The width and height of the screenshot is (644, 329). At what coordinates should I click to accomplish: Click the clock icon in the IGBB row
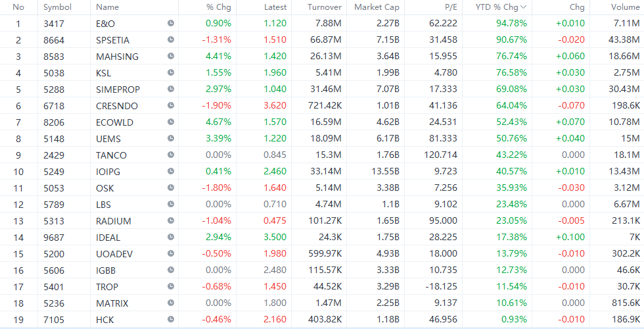(171, 270)
